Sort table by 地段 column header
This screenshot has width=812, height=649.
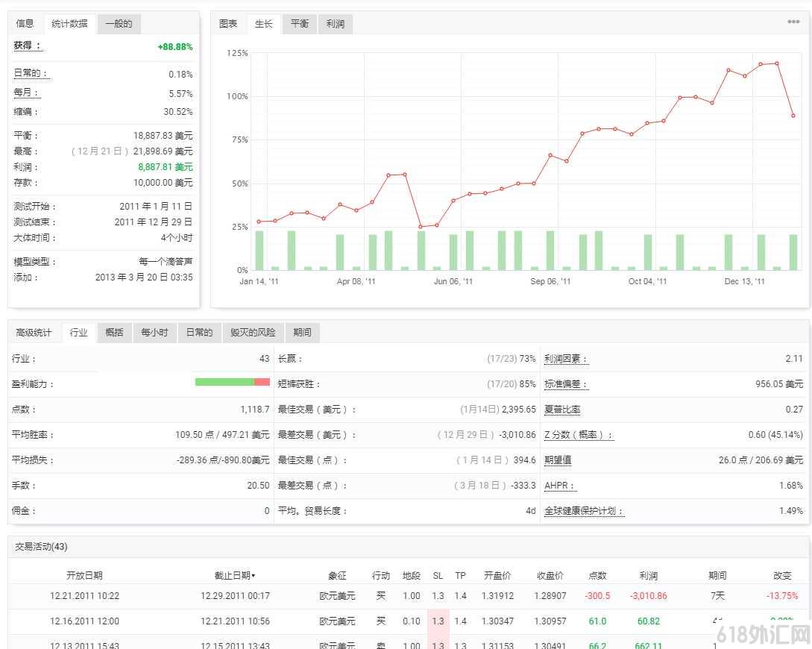tap(412, 575)
